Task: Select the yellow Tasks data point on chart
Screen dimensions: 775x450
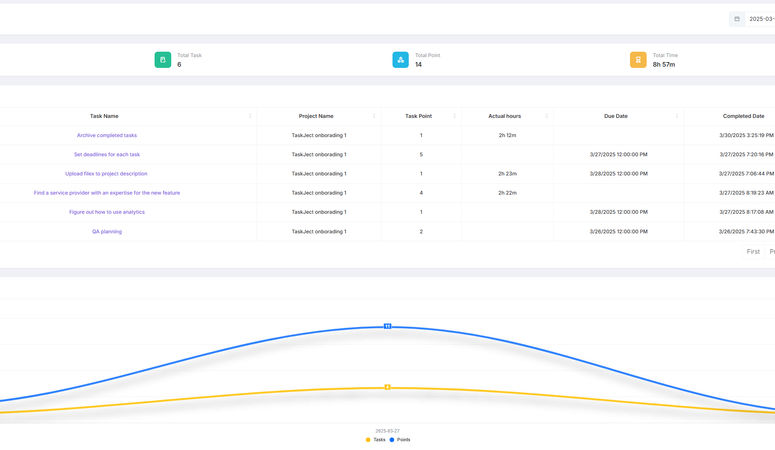Action: [x=388, y=387]
